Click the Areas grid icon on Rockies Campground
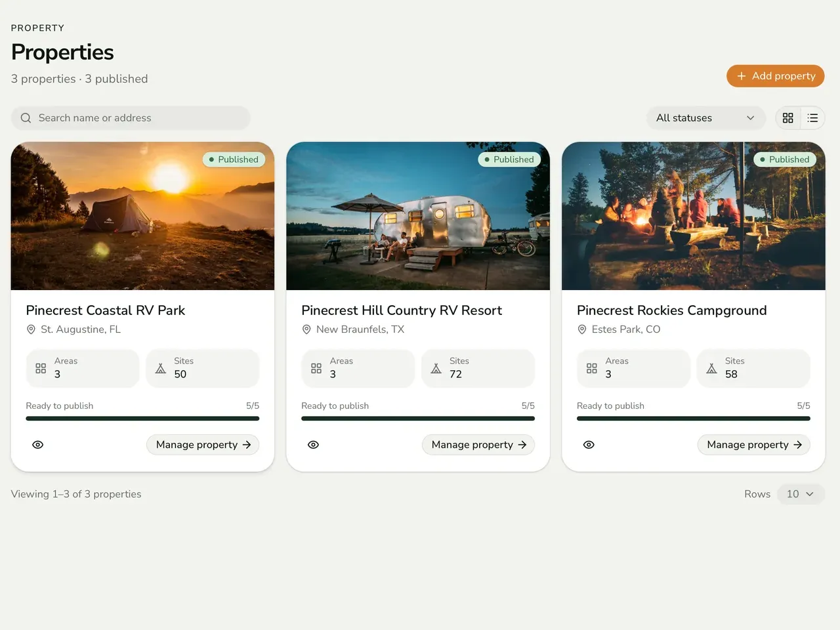 click(x=592, y=368)
